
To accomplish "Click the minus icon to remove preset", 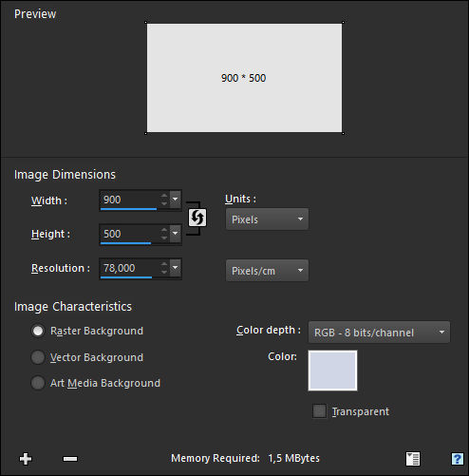I will coord(70,459).
